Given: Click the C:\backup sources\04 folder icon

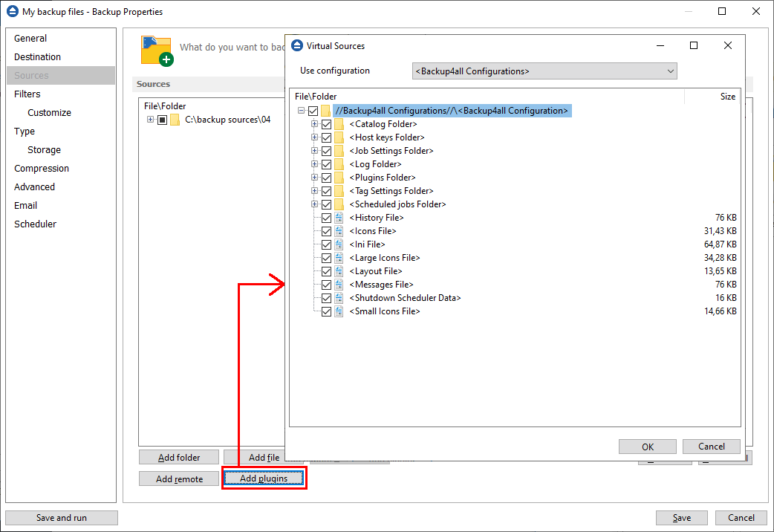Looking at the screenshot, I should point(175,120).
